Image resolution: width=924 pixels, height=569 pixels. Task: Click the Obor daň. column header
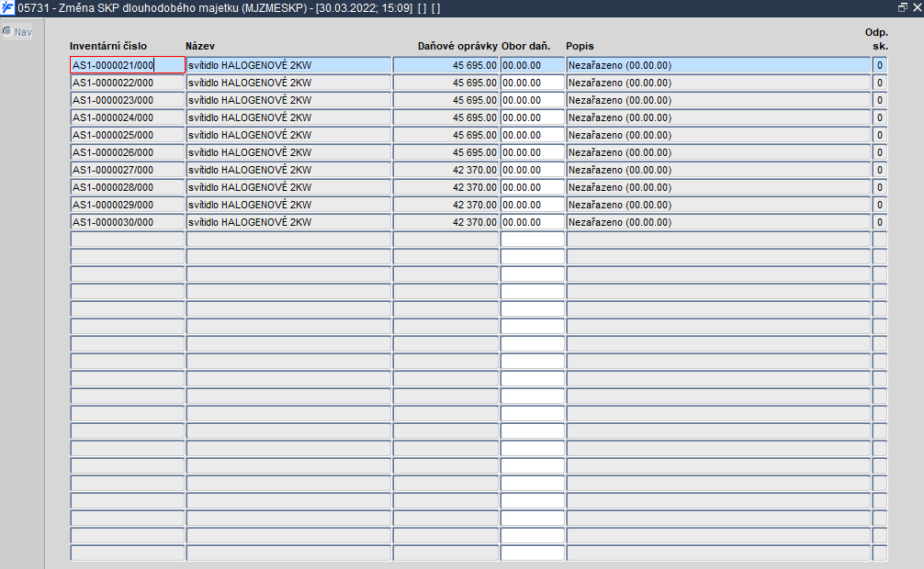click(525, 46)
